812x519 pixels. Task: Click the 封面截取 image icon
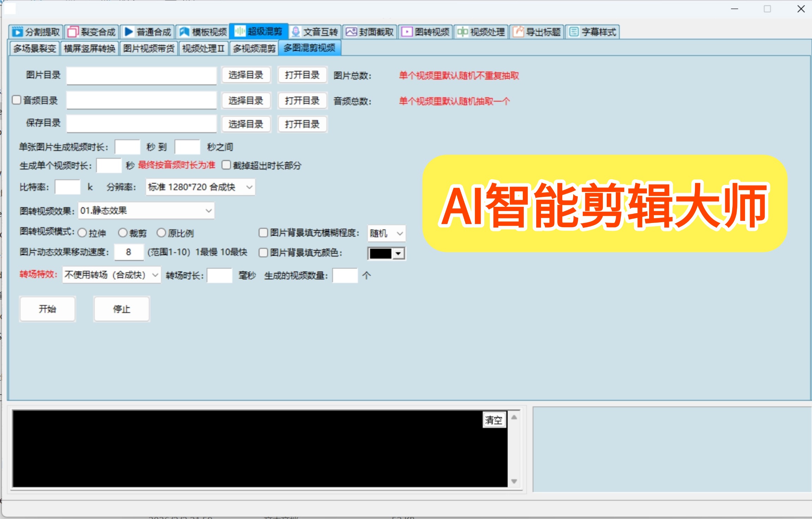click(x=351, y=31)
